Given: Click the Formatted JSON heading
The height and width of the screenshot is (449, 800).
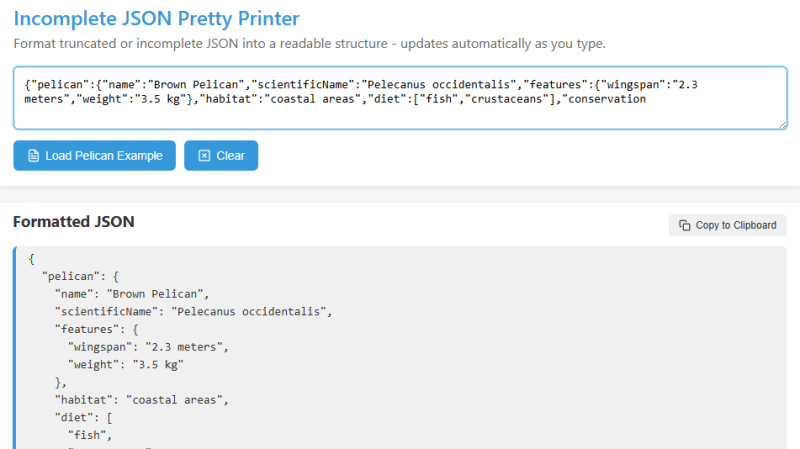Looking at the screenshot, I should 73,222.
